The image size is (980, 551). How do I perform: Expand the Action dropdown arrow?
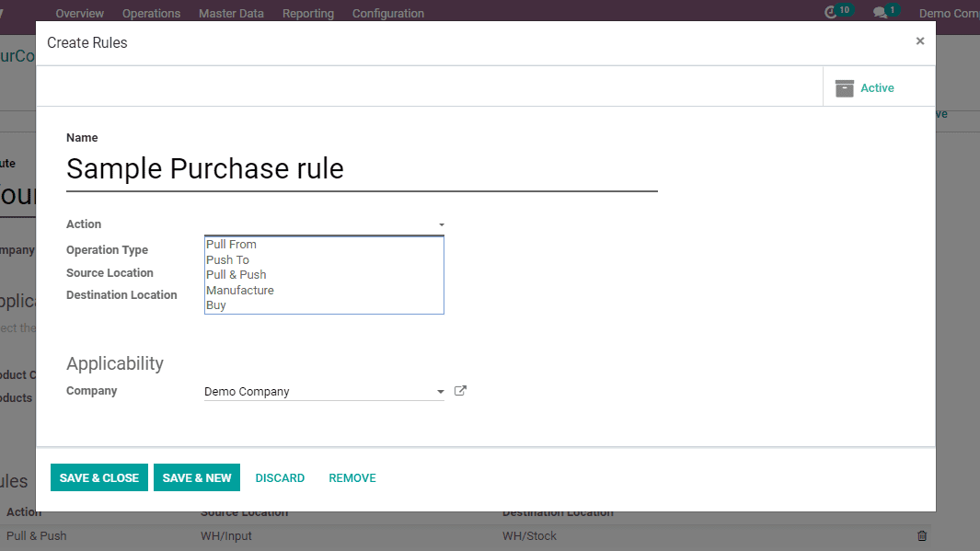pyautogui.click(x=442, y=224)
